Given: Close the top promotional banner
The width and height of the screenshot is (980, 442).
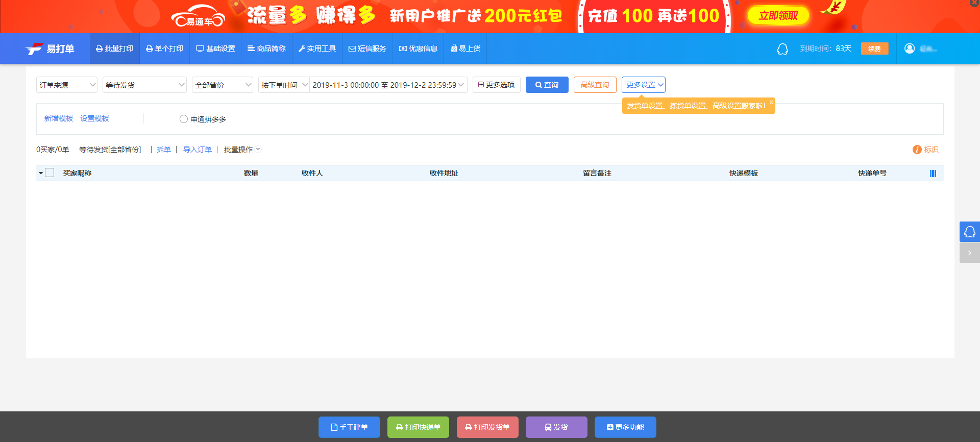Looking at the screenshot, I should [974, 3].
